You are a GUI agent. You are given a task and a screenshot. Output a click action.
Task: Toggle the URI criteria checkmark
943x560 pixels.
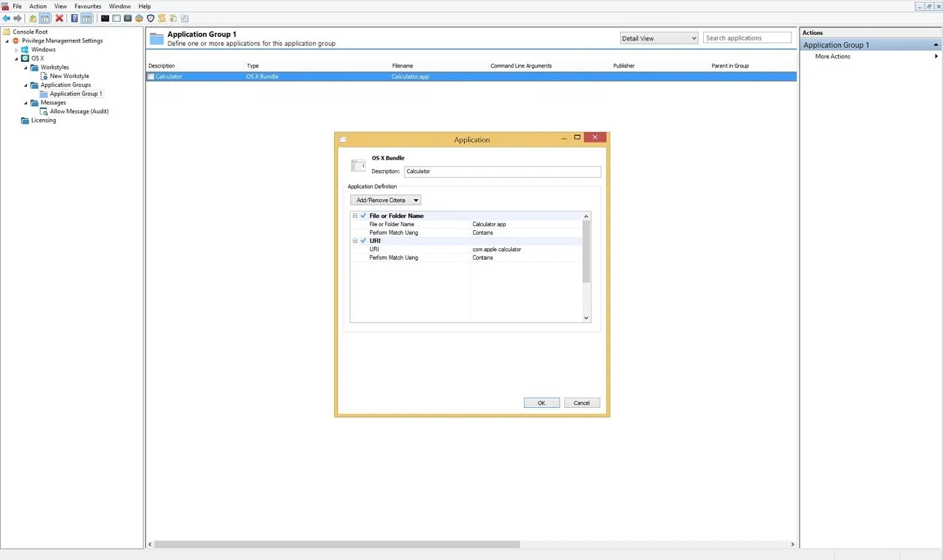tap(364, 240)
